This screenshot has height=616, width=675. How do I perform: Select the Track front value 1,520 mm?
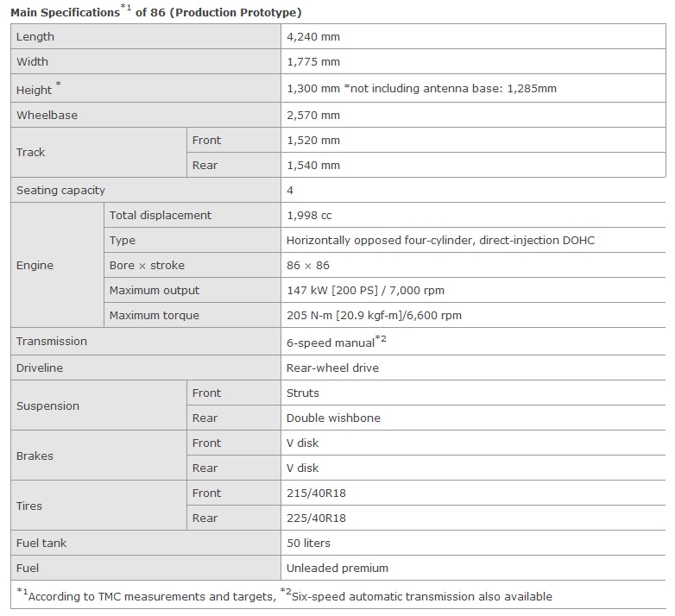313,140
